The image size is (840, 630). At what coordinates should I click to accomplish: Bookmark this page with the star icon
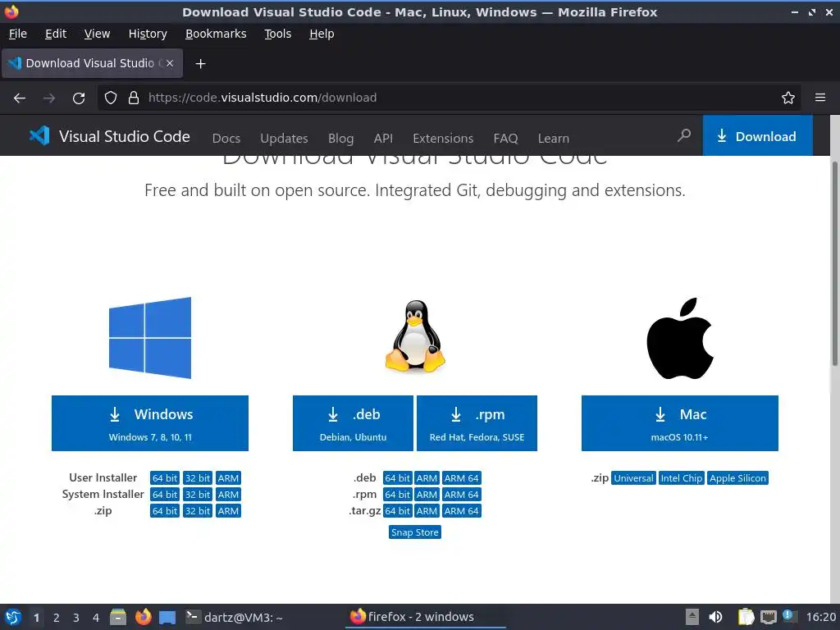[788, 98]
